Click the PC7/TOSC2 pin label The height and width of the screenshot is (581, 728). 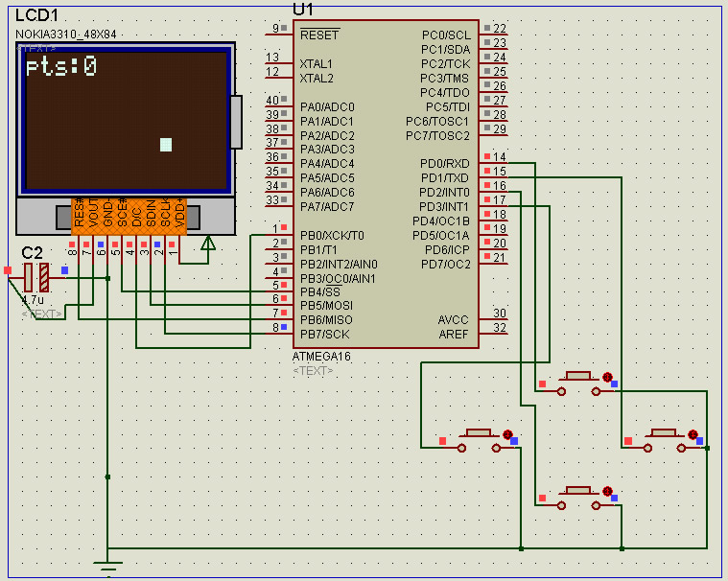[x=437, y=135]
